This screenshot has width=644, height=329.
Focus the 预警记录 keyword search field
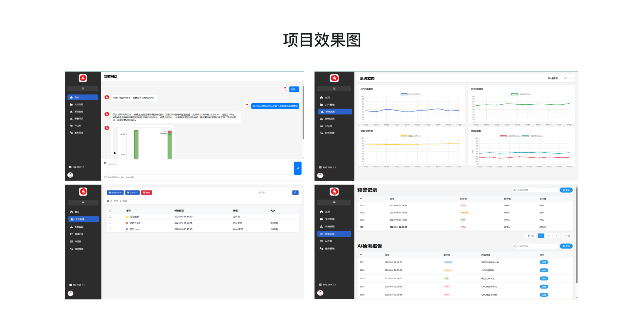pos(535,190)
